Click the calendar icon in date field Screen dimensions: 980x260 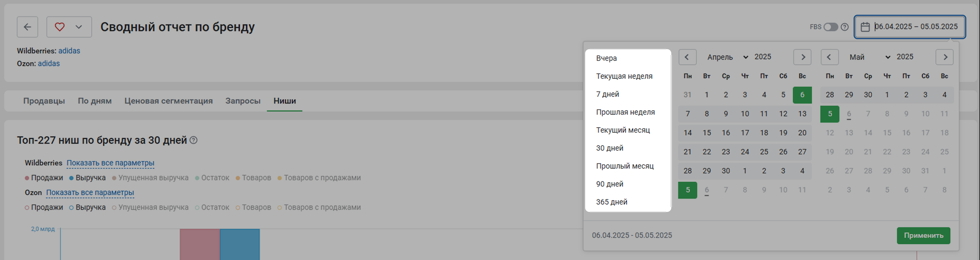point(865,27)
